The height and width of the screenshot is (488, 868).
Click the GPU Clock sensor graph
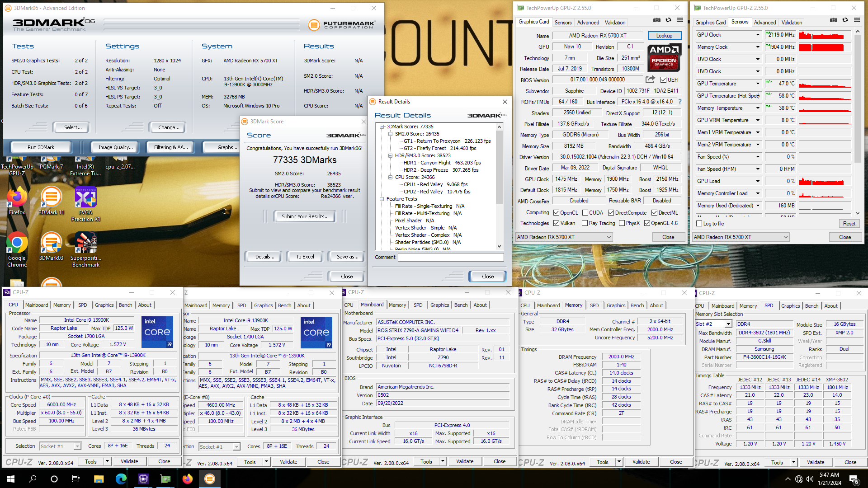pos(825,35)
